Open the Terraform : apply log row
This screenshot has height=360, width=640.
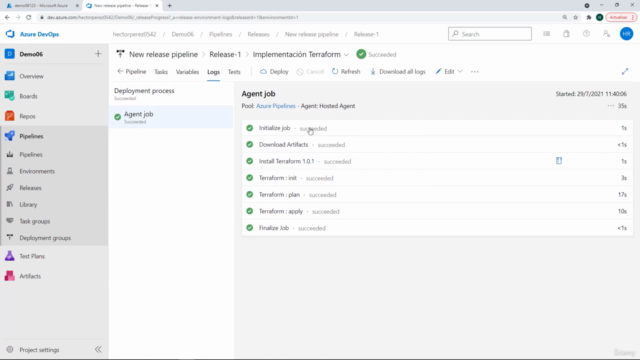(437, 211)
